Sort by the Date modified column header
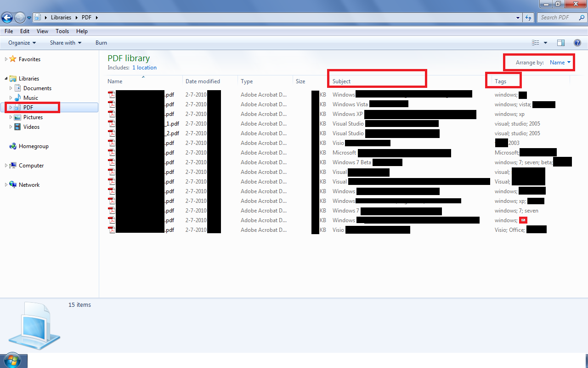588x368 pixels. pos(210,81)
